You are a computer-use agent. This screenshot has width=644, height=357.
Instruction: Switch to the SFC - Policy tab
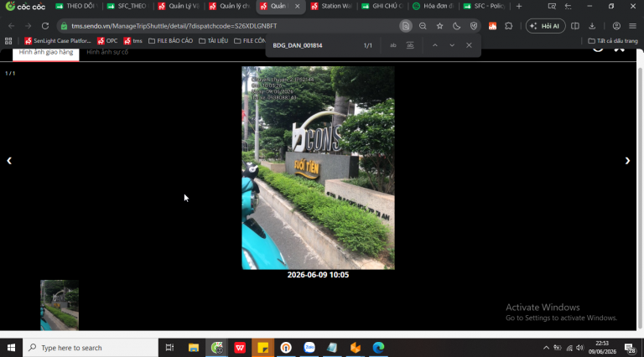(x=484, y=6)
